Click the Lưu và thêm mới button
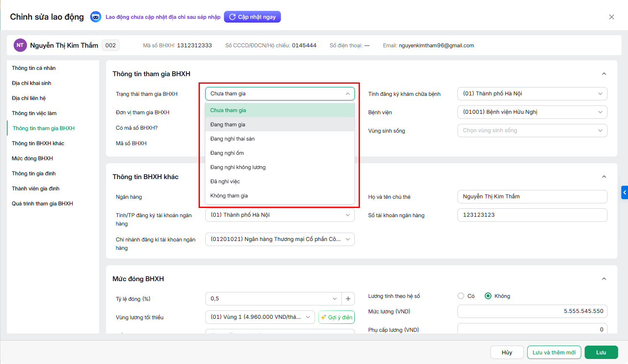628x364 pixels. click(x=554, y=352)
